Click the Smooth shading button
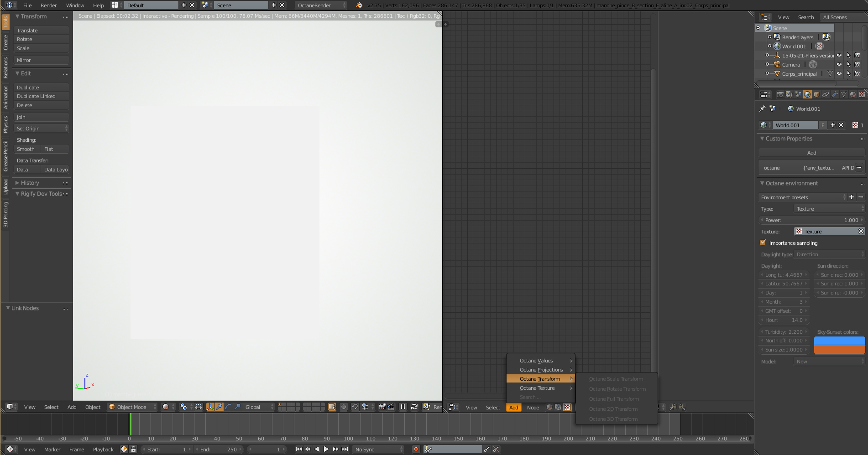This screenshot has width=868, height=455. (x=27, y=149)
